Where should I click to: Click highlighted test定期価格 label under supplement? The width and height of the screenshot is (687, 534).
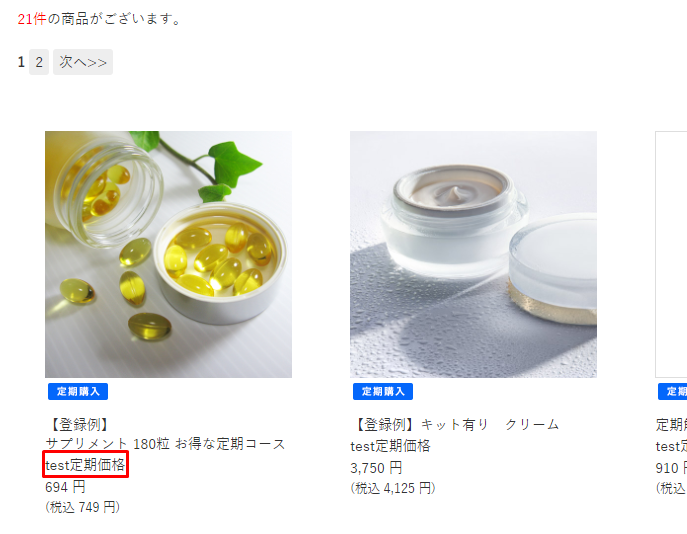tap(85, 464)
